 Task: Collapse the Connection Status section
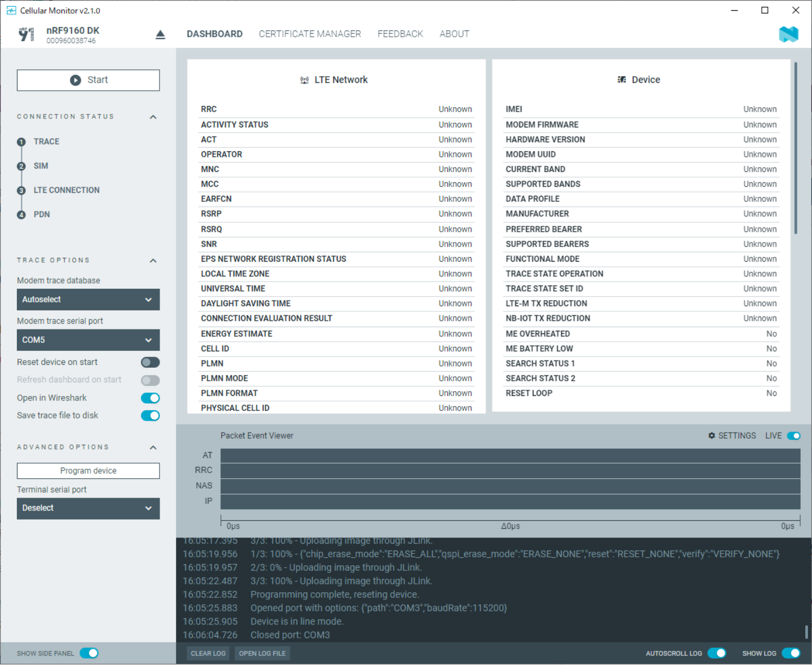[x=153, y=117]
